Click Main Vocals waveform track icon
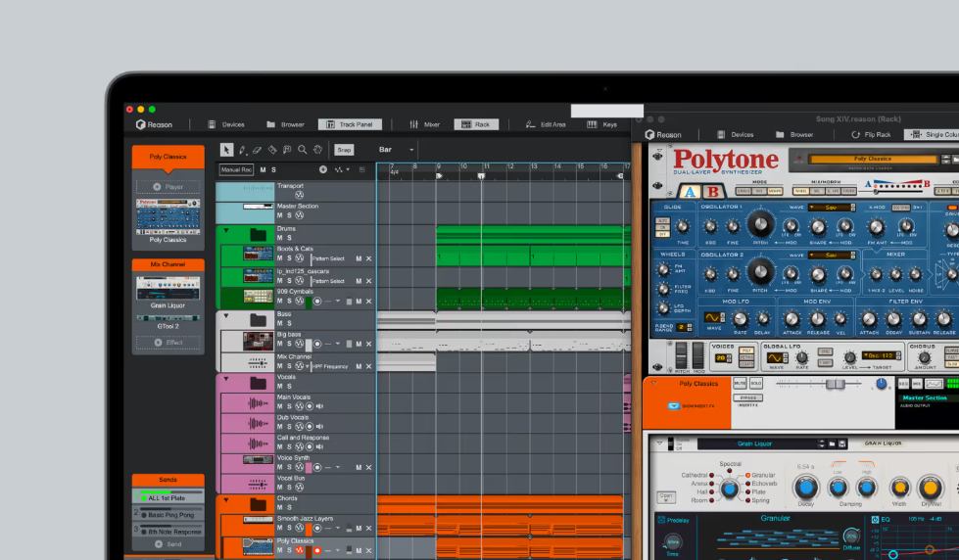Screen dimensions: 959x560 [258, 403]
